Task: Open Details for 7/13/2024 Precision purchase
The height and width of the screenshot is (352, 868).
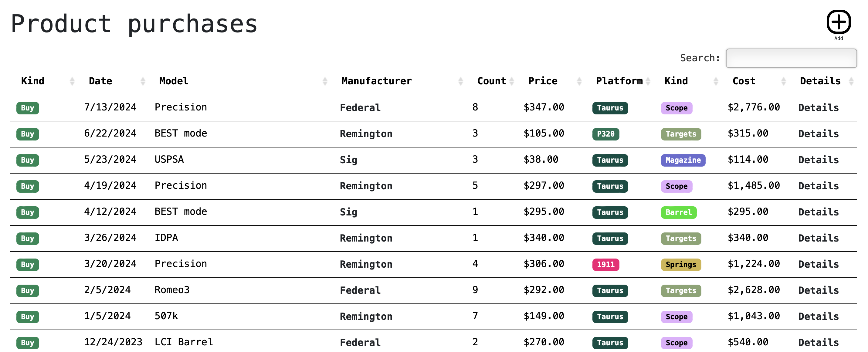Action: (x=818, y=108)
